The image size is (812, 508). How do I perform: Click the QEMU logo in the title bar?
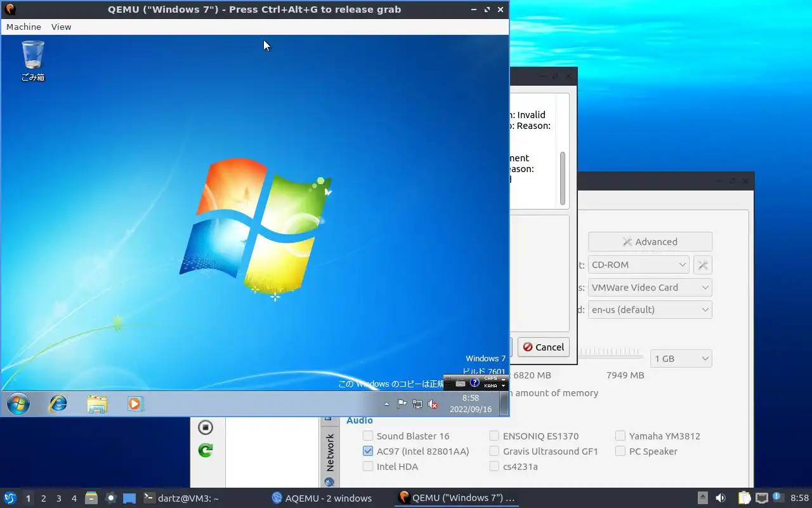pyautogui.click(x=10, y=10)
